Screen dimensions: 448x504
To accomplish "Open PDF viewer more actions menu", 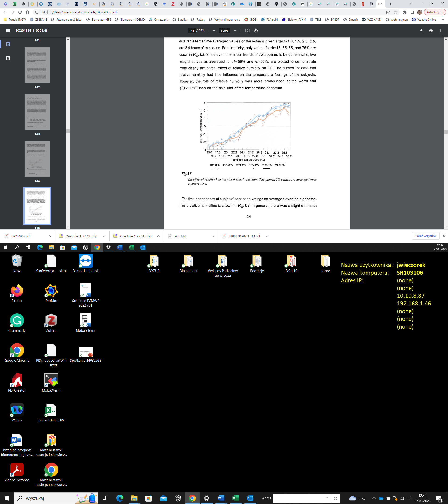I will coord(440,31).
